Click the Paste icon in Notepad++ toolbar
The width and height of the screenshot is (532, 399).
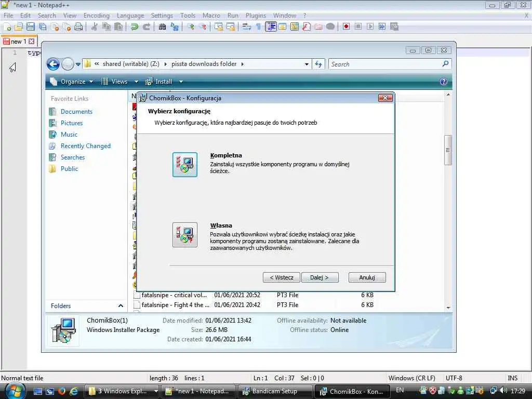coord(118,27)
